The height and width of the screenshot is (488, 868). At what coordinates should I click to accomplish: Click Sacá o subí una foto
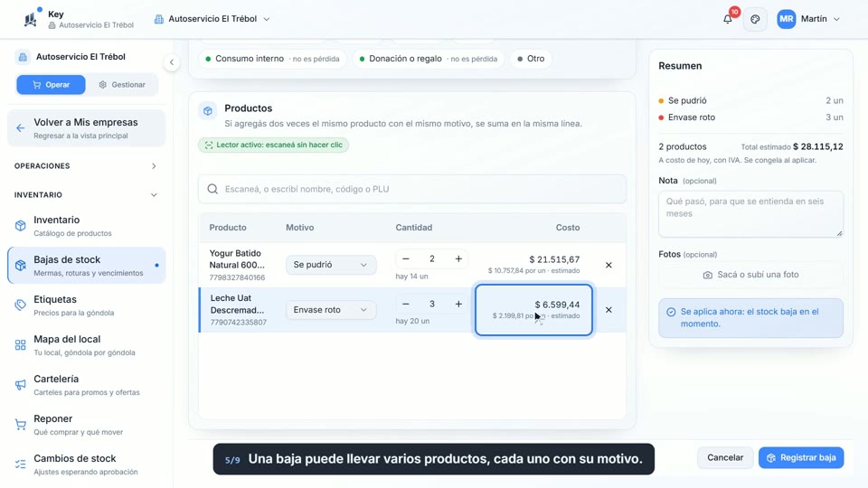(x=750, y=275)
